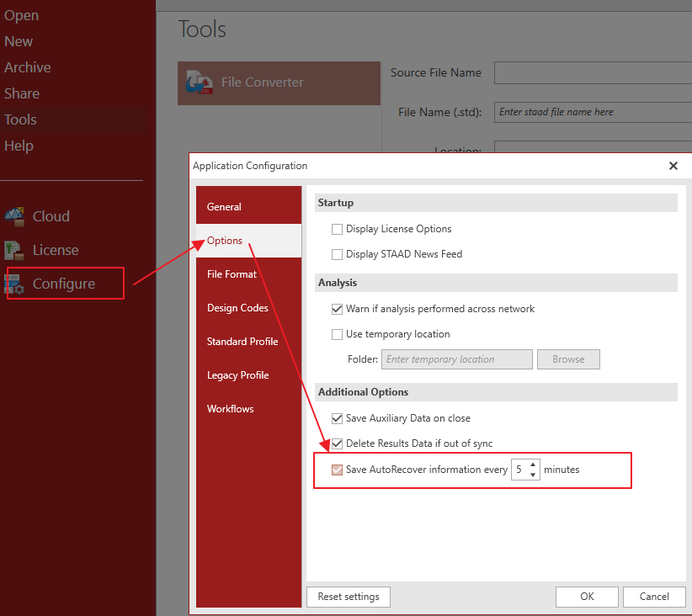Switch to the General tab
Viewport: 692px width, 616px height.
pos(224,207)
